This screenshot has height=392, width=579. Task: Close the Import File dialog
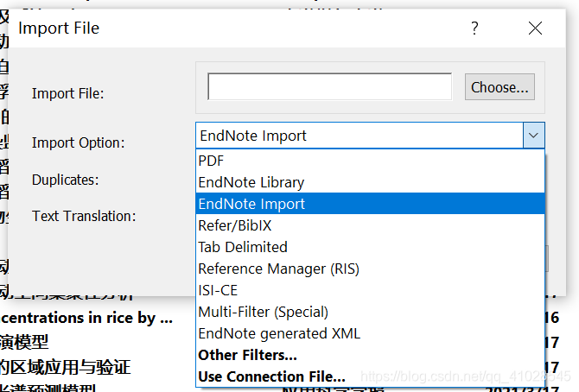(x=535, y=28)
